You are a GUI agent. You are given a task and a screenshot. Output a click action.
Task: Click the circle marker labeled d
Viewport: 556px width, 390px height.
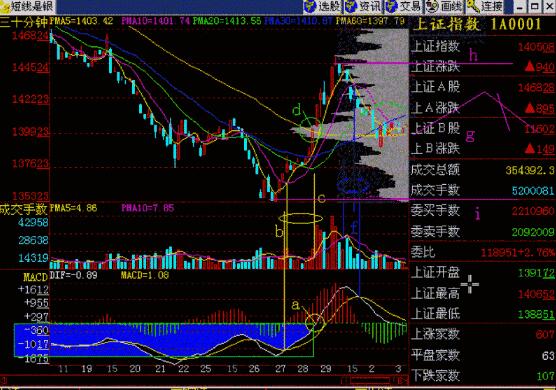tap(310, 129)
